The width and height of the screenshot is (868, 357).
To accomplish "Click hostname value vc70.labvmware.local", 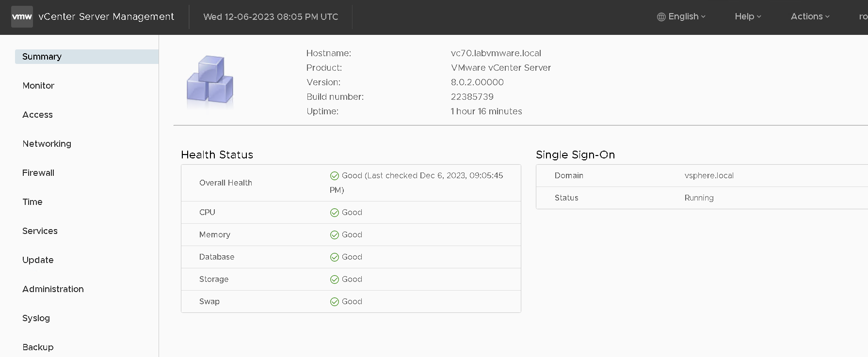I will point(496,53).
